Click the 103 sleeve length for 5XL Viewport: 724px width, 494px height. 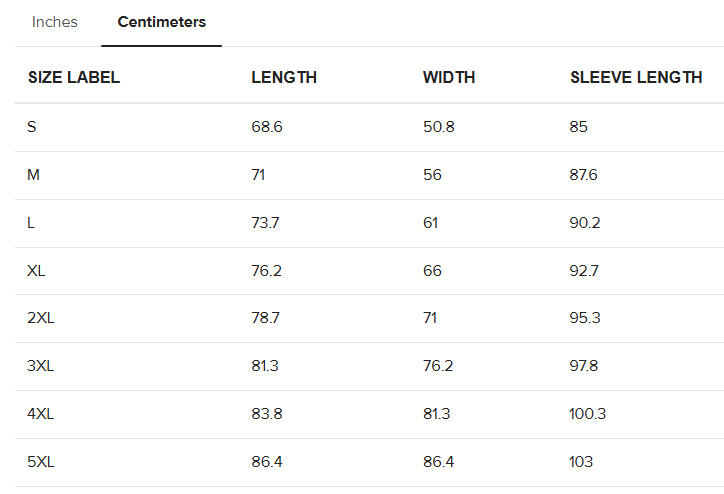(581, 462)
